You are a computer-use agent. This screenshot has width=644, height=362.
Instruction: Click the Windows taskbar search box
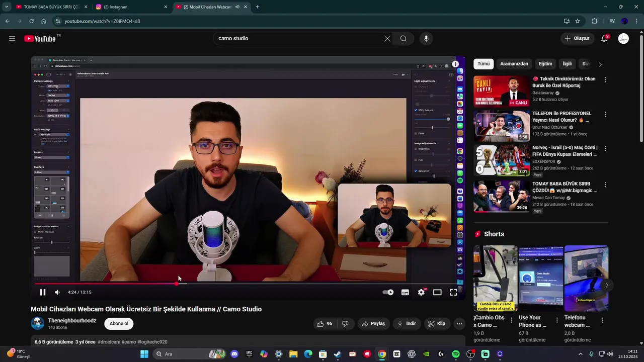pos(189,354)
